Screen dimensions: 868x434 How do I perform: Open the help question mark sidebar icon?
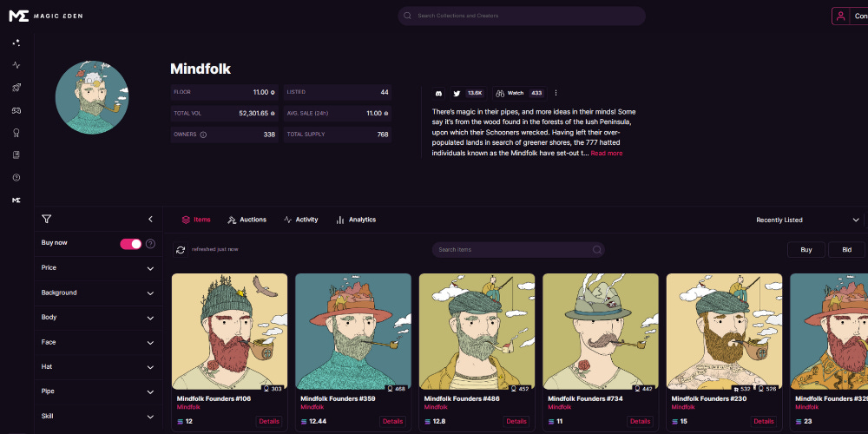click(16, 178)
